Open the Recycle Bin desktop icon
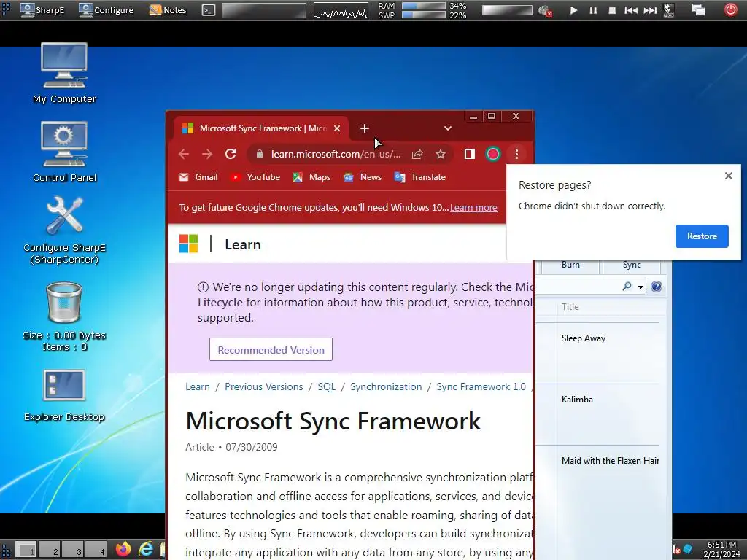747x560 pixels. [x=64, y=316]
